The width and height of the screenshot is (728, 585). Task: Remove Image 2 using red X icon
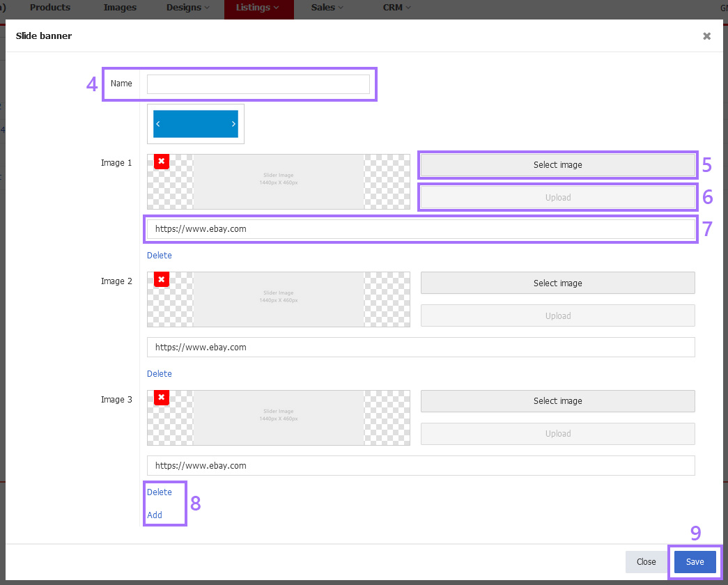161,279
